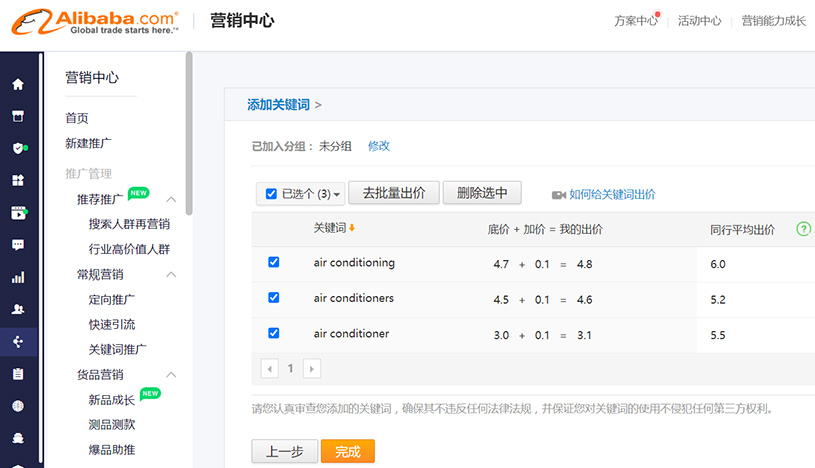Click page number 1 in pagination
The image size is (815, 468).
[291, 369]
